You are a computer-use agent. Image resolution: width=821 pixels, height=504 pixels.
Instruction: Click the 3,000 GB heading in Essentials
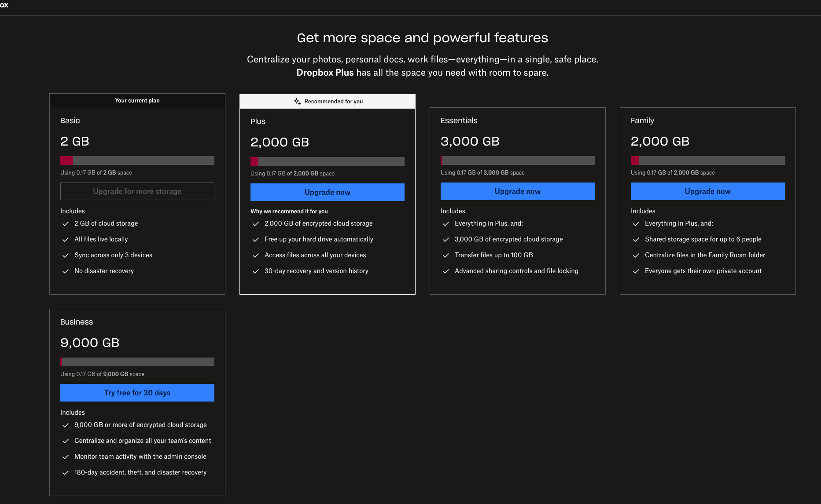(x=470, y=141)
